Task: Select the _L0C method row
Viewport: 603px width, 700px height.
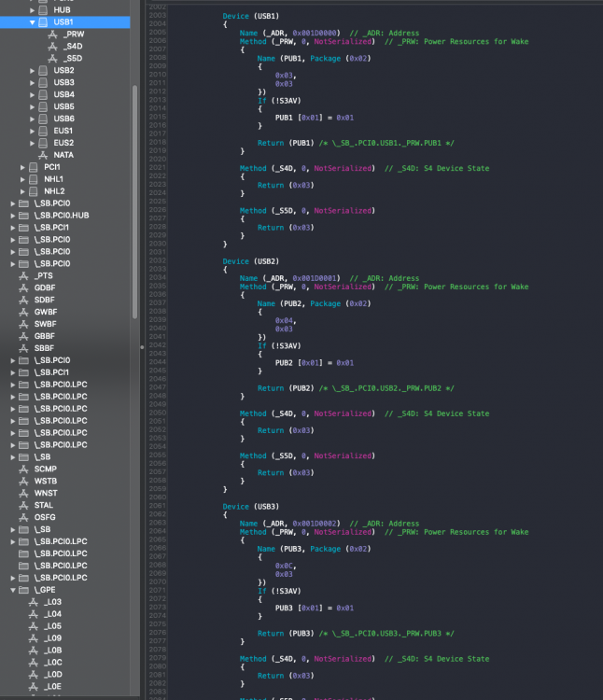Action: pos(65,663)
